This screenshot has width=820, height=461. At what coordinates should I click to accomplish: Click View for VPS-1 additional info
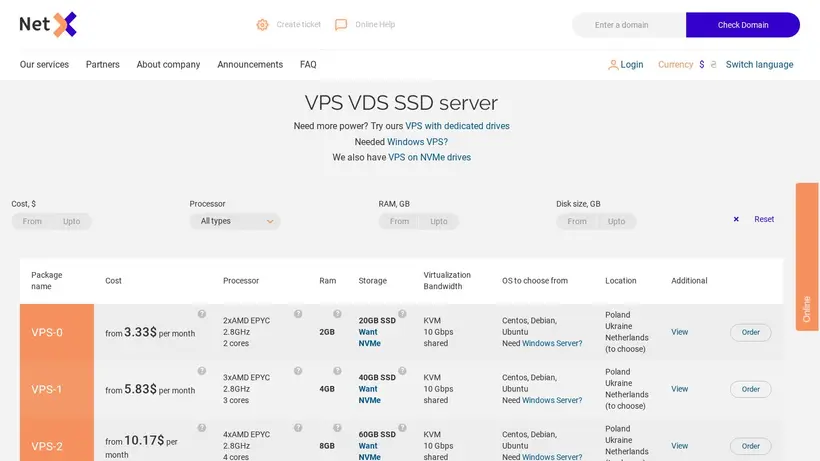[679, 389]
